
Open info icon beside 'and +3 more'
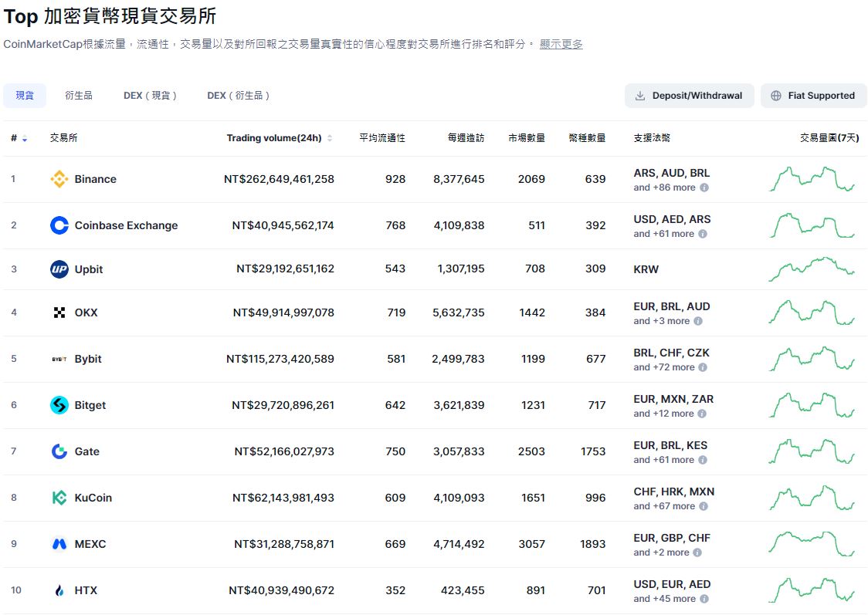[x=698, y=321]
